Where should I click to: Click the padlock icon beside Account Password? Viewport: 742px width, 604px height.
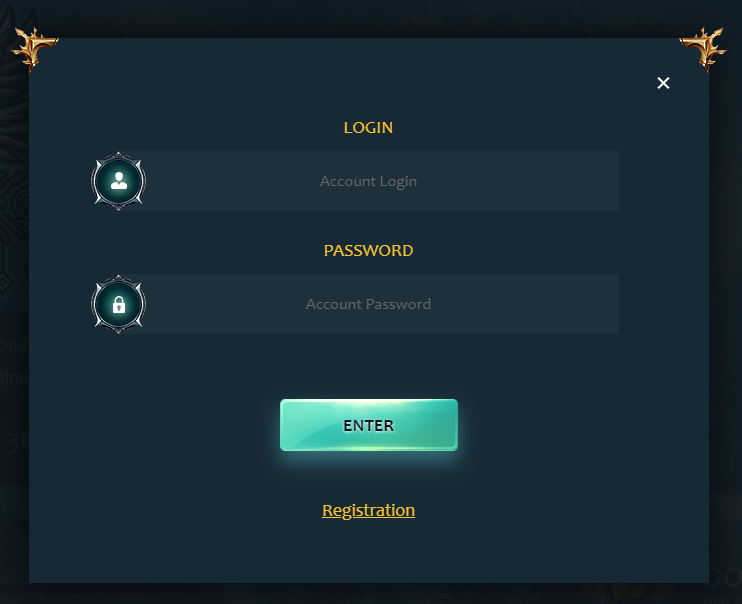(x=119, y=304)
